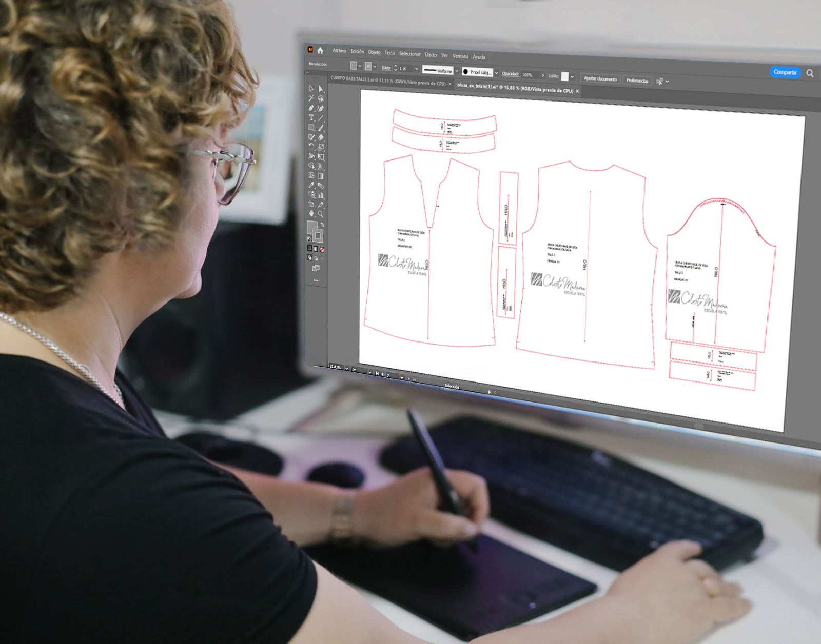This screenshot has height=644, width=821.
Task: Select the Type tool
Action: 311,117
